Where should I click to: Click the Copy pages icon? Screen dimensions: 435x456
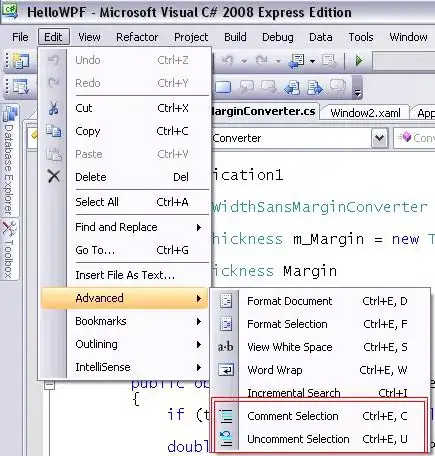click(54, 131)
